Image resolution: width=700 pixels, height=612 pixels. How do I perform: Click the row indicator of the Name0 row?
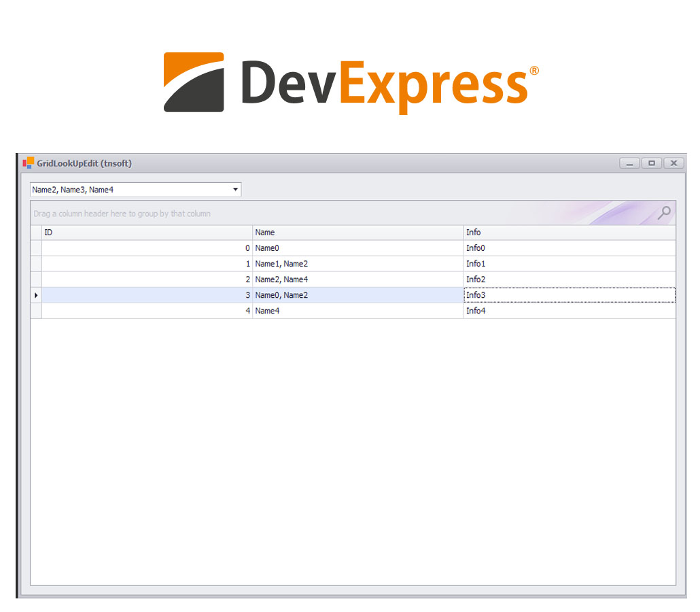coord(36,248)
